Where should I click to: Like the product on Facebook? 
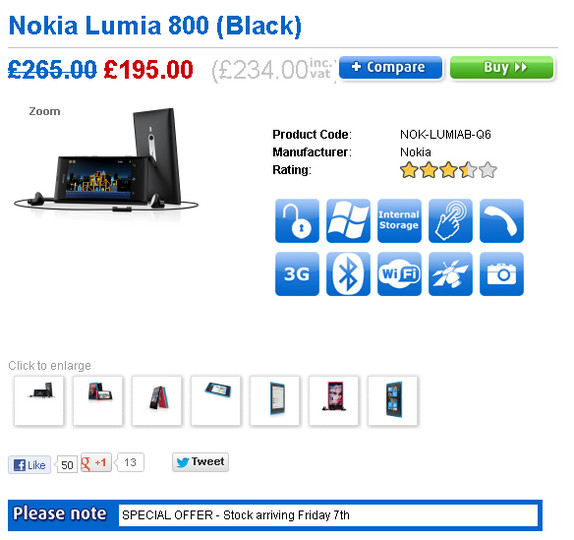pyautogui.click(x=29, y=465)
